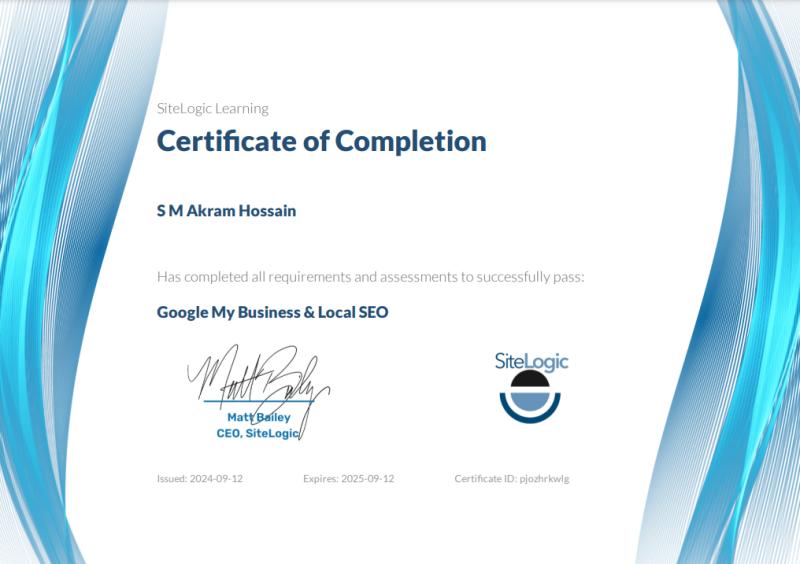The height and width of the screenshot is (564, 800).
Task: Click the word "Google" in the course title
Action: [182, 312]
